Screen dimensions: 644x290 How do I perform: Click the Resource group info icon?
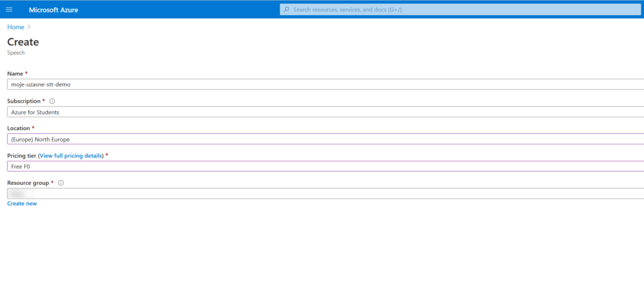61,183
